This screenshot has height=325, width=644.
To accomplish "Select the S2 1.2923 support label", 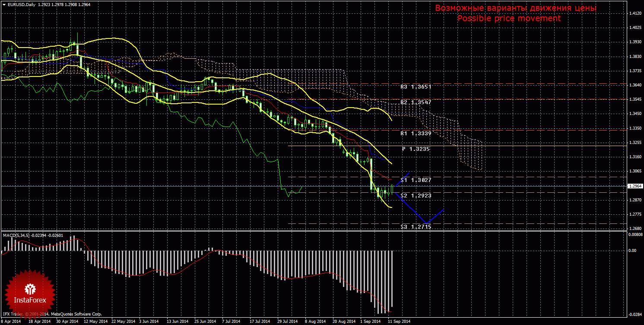I will [416, 195].
